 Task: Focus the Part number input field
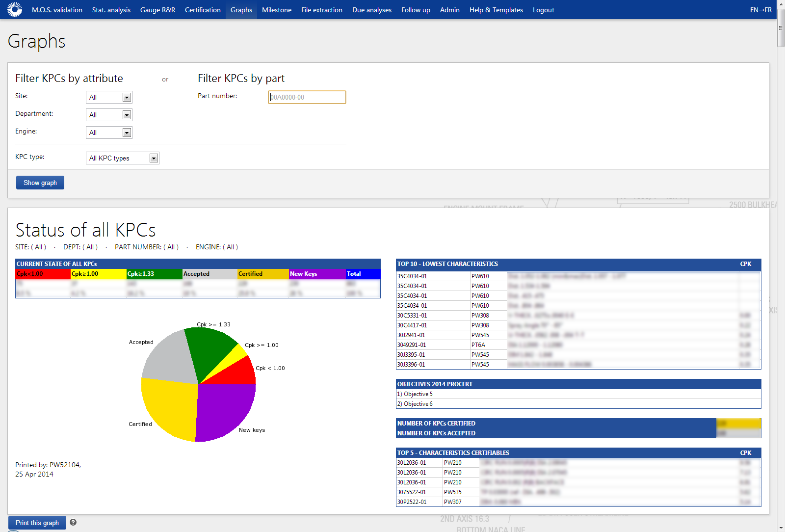[x=307, y=97]
